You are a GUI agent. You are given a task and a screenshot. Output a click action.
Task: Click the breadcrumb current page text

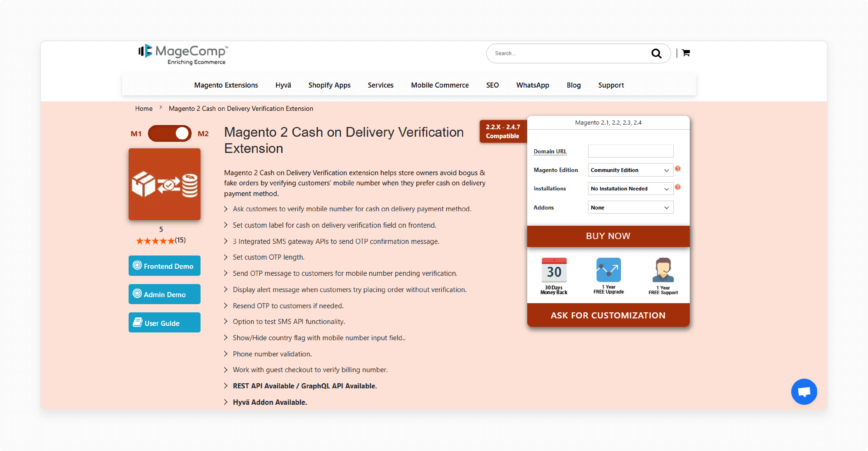[x=241, y=108]
